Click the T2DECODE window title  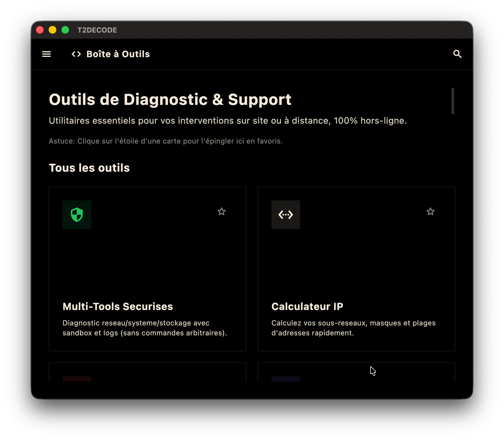97,30
